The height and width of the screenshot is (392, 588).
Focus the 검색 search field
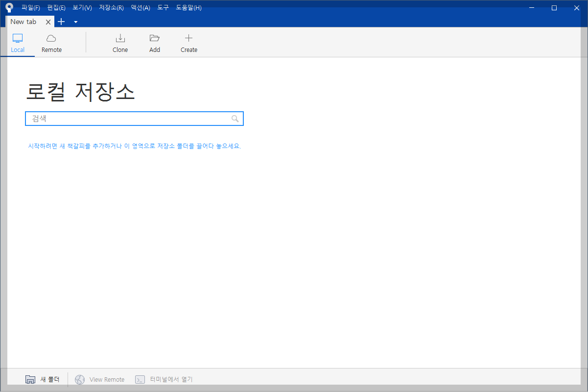pos(134,119)
